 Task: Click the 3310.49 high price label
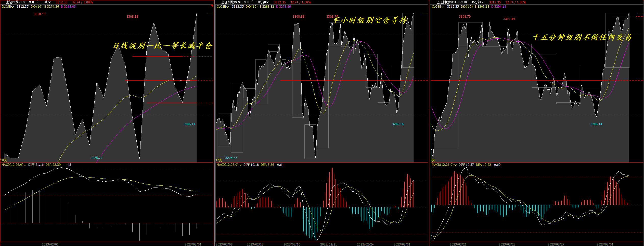[40, 14]
